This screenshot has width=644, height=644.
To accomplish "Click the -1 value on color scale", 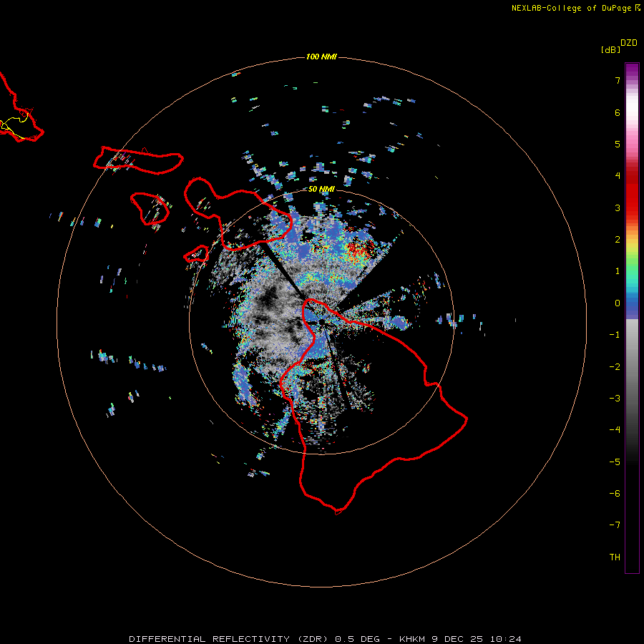I will [615, 335].
